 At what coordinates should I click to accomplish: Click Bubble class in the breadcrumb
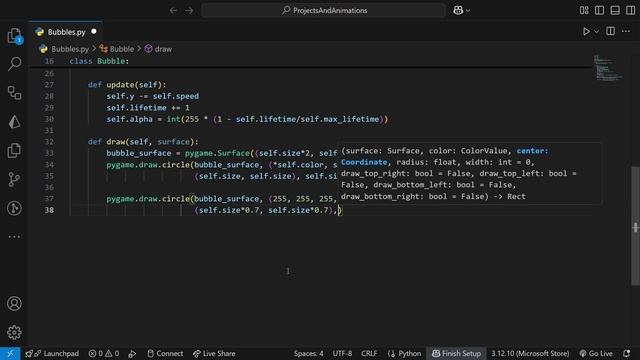coord(122,49)
